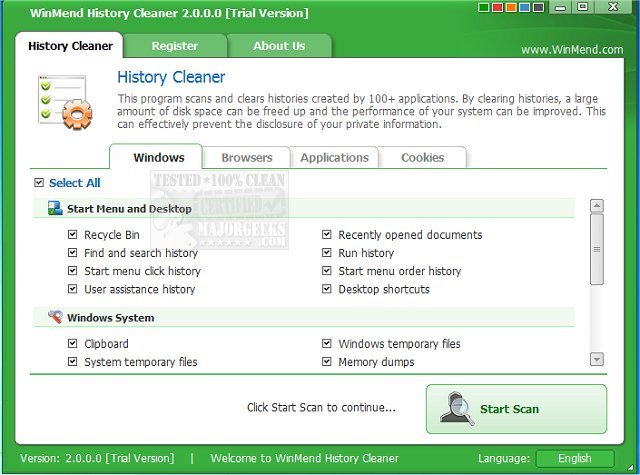The height and width of the screenshot is (475, 640).
Task: Minimize the WinMend window
Action: [x=560, y=7]
